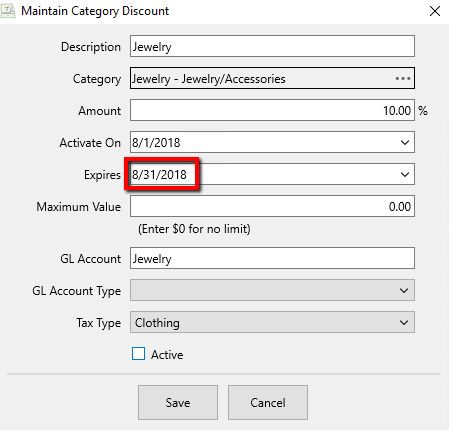
Task: Select the Category field Jewelry - Jewelry/Accessories text
Action: click(x=209, y=79)
